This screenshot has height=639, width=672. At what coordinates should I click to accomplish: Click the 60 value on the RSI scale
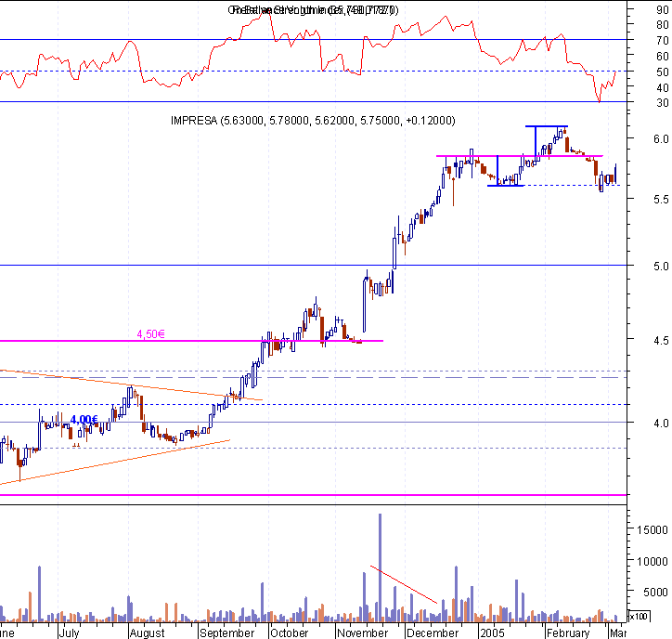coord(663,56)
